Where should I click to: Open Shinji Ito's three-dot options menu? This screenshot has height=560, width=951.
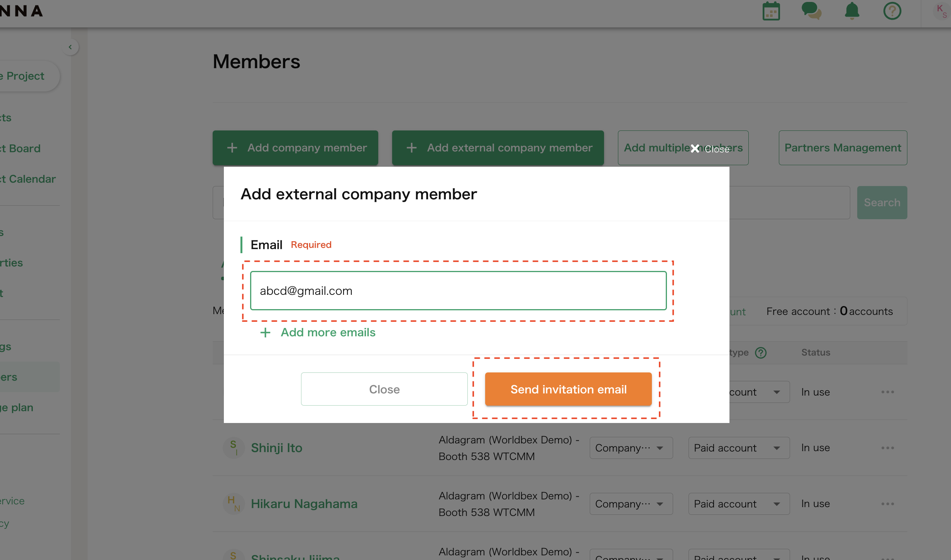pos(887,448)
